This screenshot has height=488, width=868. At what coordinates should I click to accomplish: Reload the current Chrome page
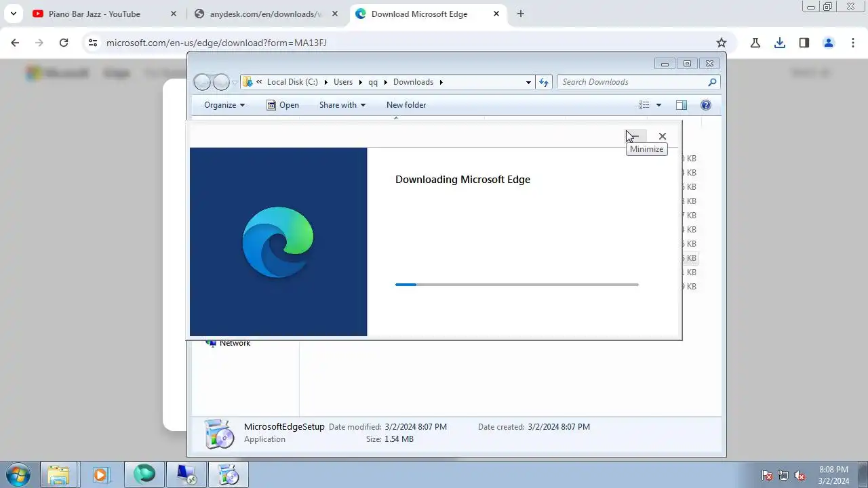64,43
